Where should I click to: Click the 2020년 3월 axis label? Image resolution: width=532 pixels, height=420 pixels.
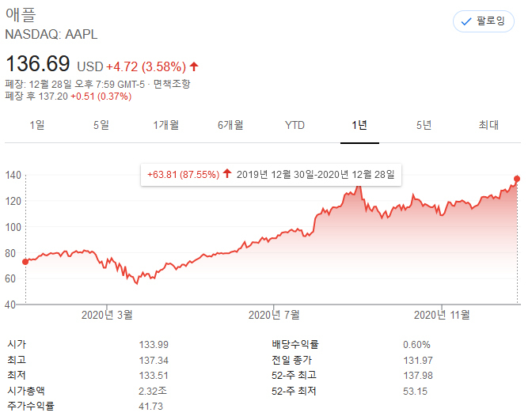tap(107, 315)
